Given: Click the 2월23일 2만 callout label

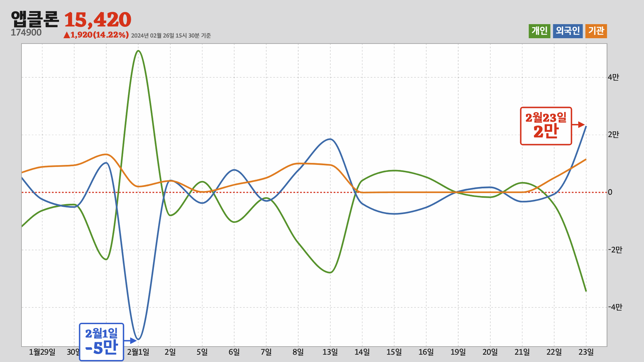Looking at the screenshot, I should [x=546, y=126].
